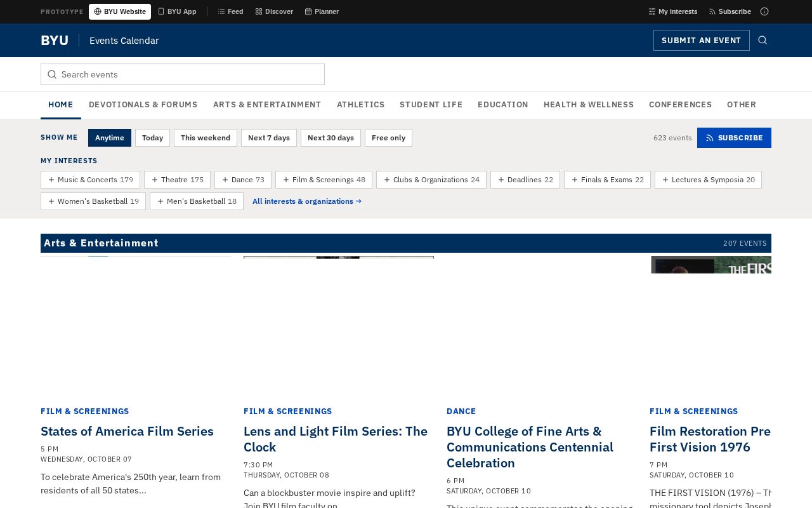Add the Theatre interest
This screenshot has height=508, width=812.
[x=177, y=180]
